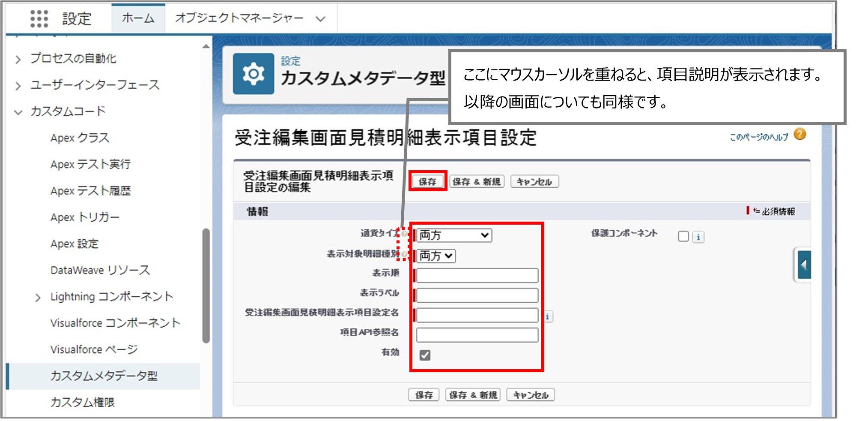Select カスタムメタデータ型 in sidebar
The width and height of the screenshot is (868, 421).
[x=104, y=376]
